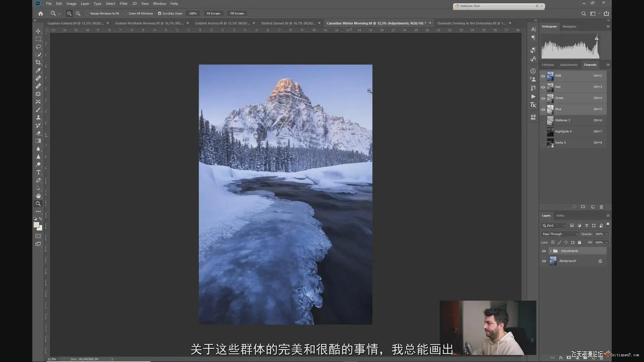Select the Hand tool
Viewport: 644px width, 362px height.
(x=38, y=196)
